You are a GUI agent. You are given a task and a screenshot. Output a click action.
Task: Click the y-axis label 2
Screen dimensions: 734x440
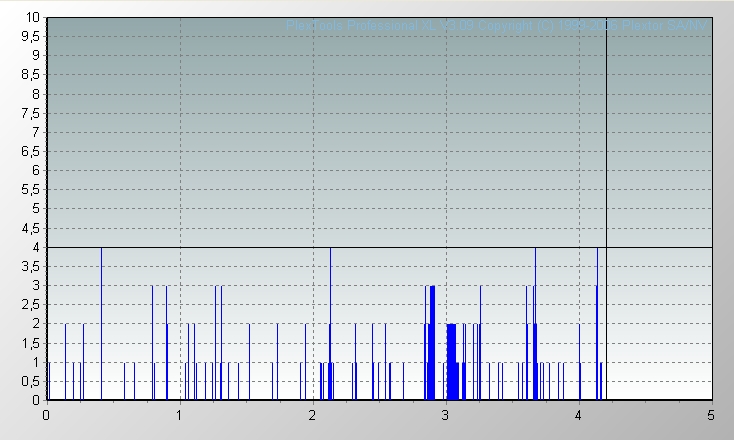pyautogui.click(x=36, y=324)
